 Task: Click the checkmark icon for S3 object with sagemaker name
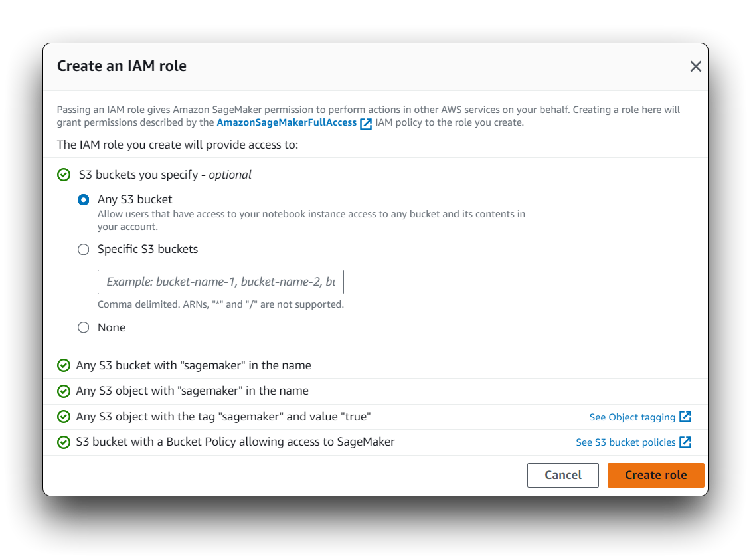(x=64, y=391)
